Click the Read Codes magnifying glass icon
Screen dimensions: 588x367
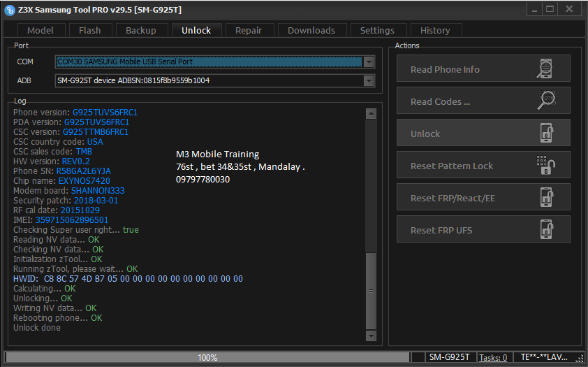pos(546,101)
